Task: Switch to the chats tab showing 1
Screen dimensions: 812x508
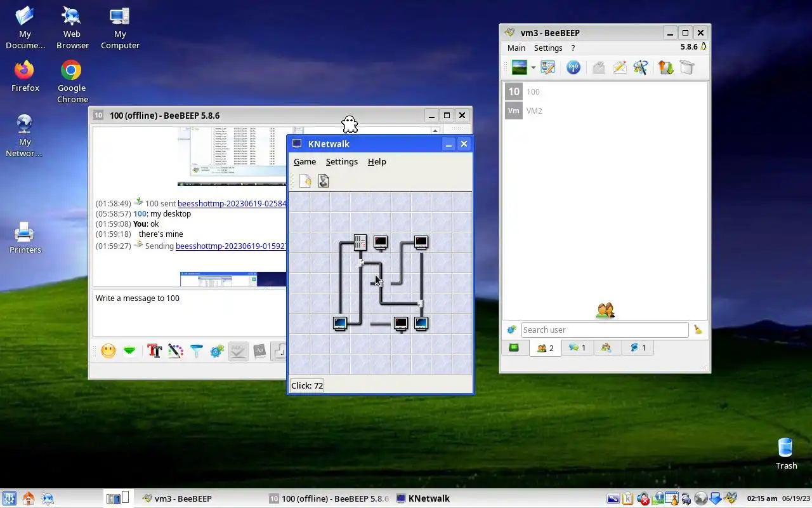Action: tap(577, 348)
